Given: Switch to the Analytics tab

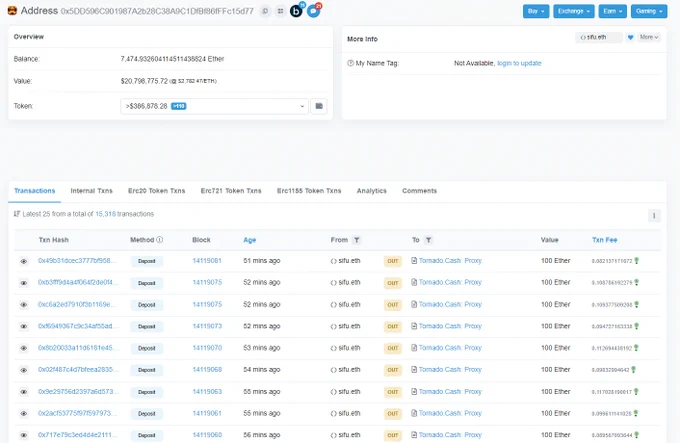Looking at the screenshot, I should click(x=372, y=191).
